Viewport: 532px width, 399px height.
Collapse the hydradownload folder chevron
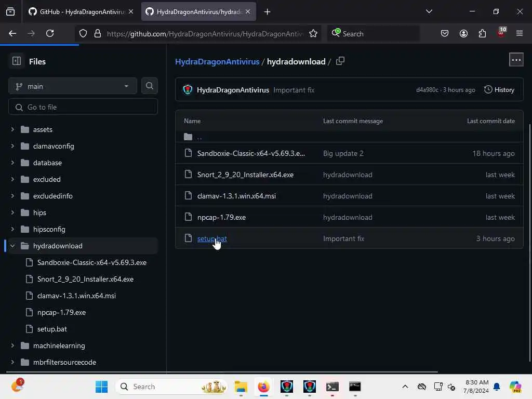(x=12, y=246)
